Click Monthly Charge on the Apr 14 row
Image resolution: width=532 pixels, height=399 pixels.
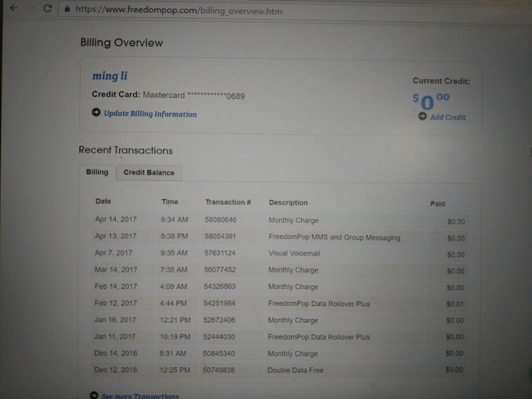click(x=294, y=220)
